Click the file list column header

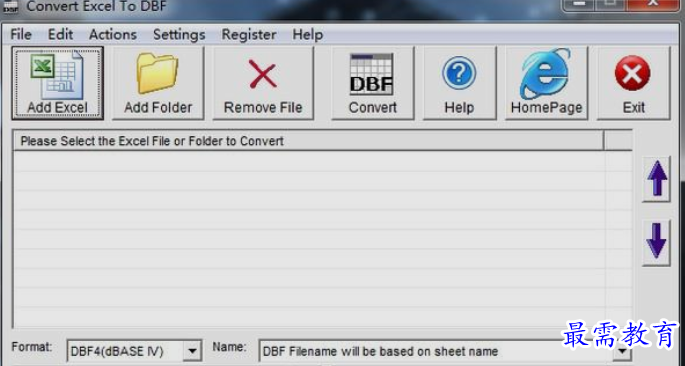[x=308, y=141]
